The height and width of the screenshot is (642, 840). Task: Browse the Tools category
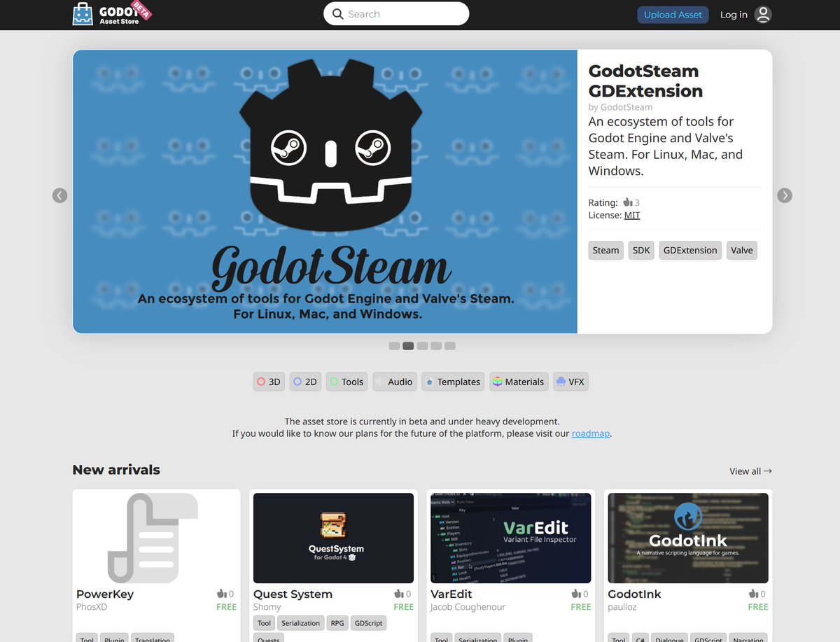click(x=346, y=382)
